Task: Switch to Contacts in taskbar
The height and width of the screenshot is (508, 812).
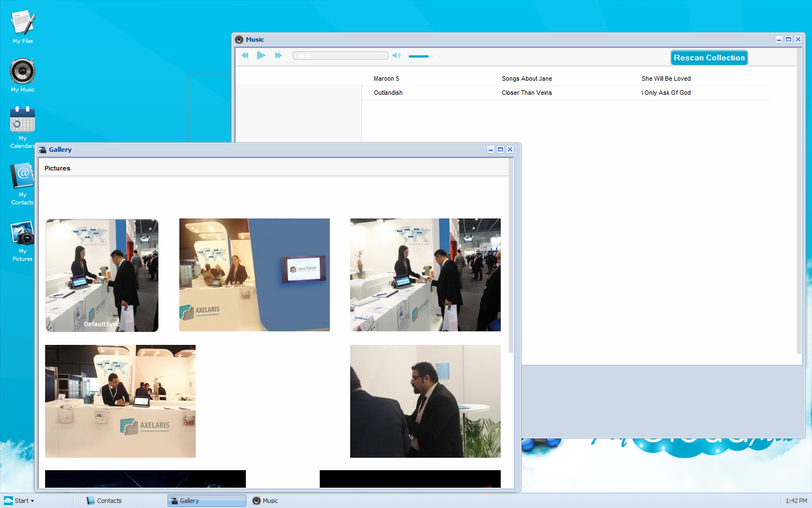Action: 104,501
